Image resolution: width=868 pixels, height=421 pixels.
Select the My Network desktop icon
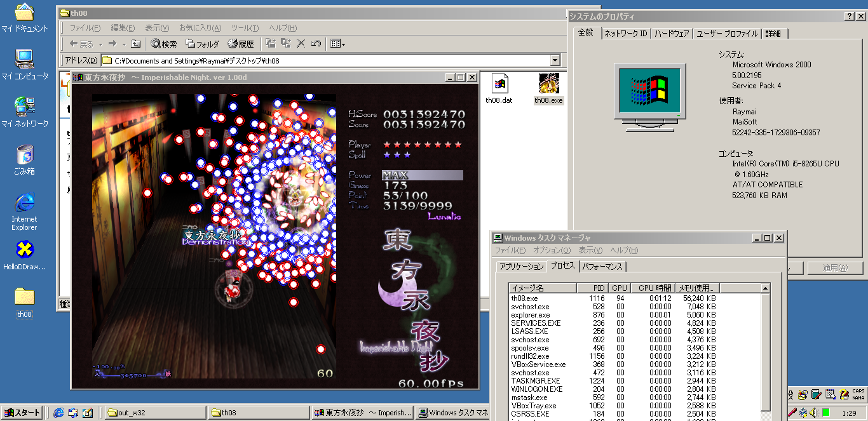(24, 112)
